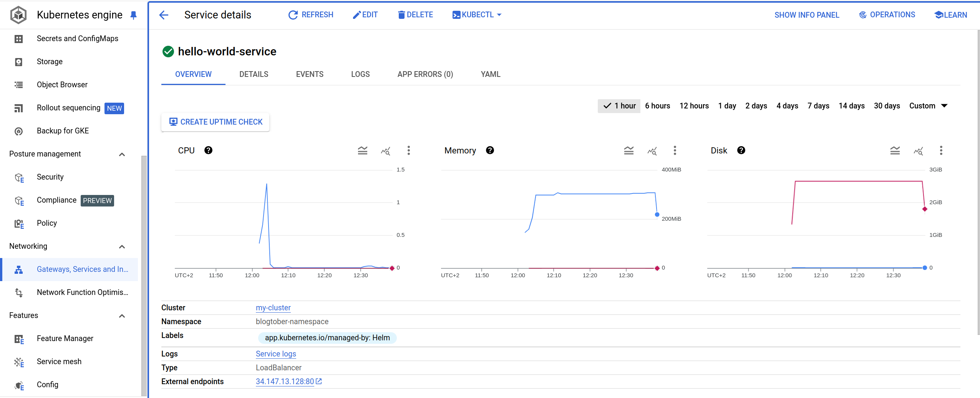Select the 4 days time range
This screenshot has height=398, width=980.
(787, 106)
